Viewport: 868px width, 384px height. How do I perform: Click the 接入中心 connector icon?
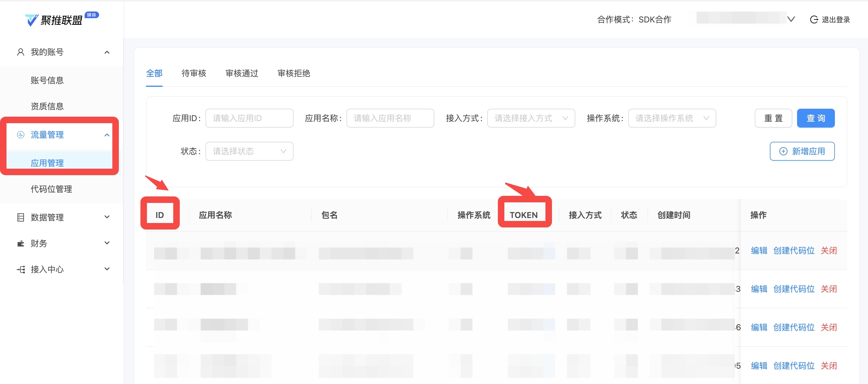coord(21,269)
